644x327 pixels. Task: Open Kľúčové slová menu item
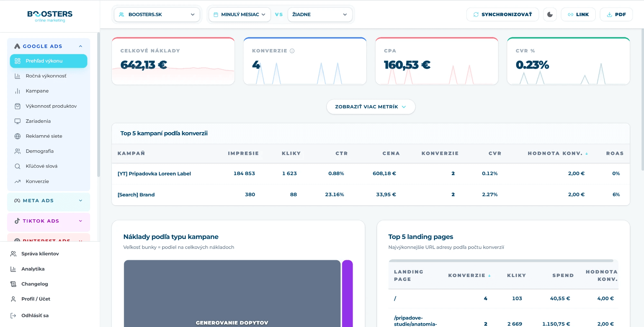point(49,166)
